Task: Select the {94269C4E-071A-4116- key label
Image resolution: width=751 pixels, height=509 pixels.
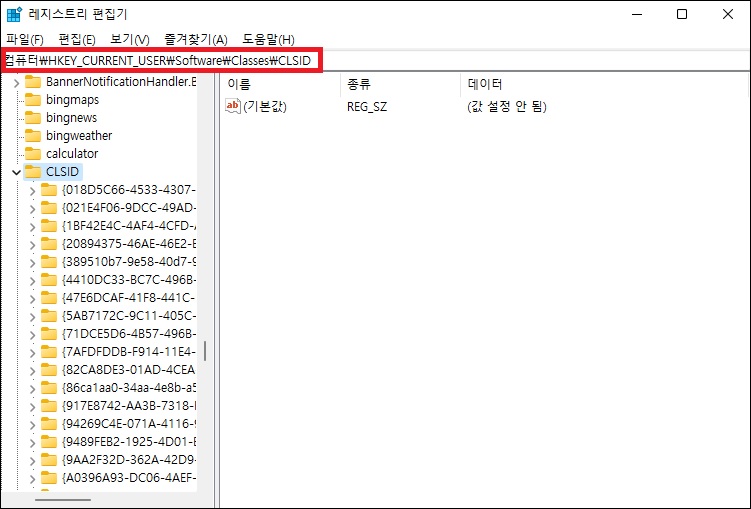Action: 128,424
